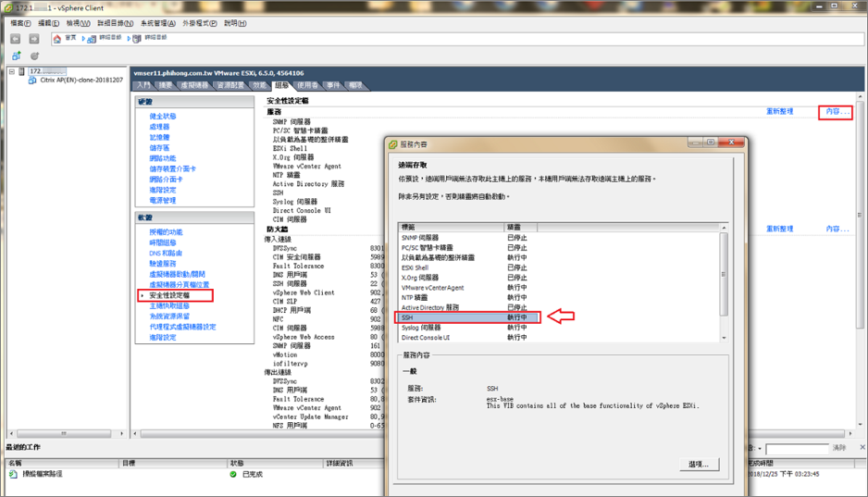Click the first 詳細目錄 breadcrumb icon
868x497 pixels.
point(92,39)
